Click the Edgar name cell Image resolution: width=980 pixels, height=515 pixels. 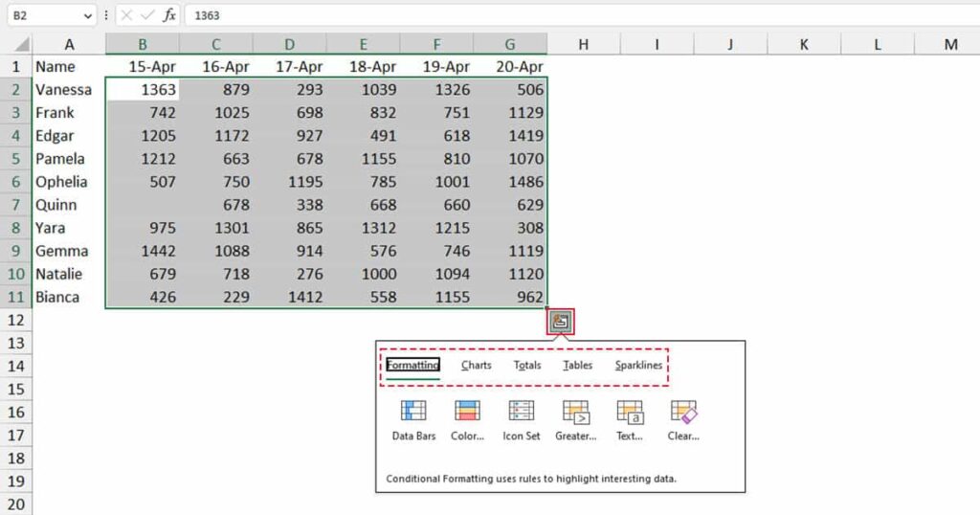click(x=69, y=136)
